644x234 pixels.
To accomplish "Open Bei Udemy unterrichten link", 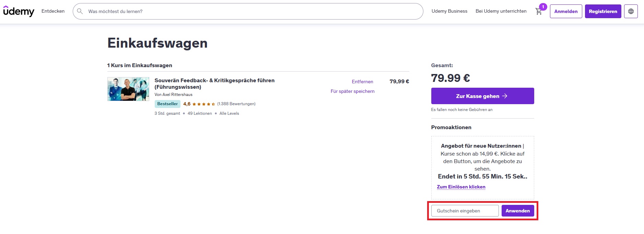I will pos(501,11).
